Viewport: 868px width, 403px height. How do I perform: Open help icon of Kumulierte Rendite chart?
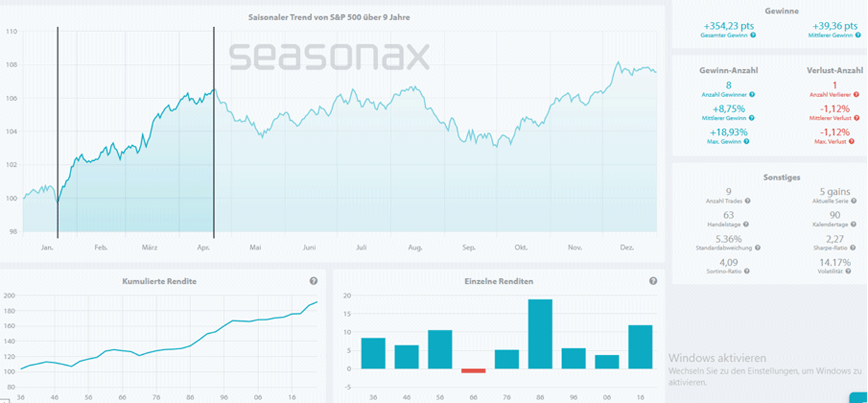[x=313, y=281]
